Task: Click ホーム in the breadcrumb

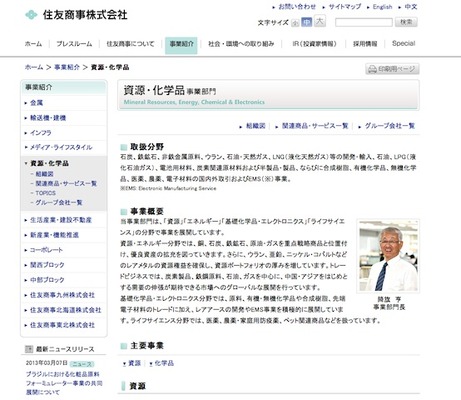Action: (x=34, y=67)
